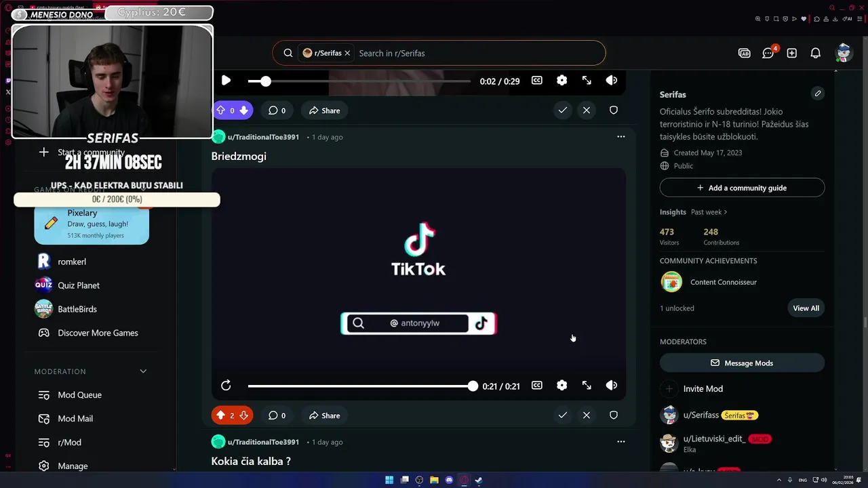Open Opera downloads icon
868x488 pixels.
(x=835, y=19)
